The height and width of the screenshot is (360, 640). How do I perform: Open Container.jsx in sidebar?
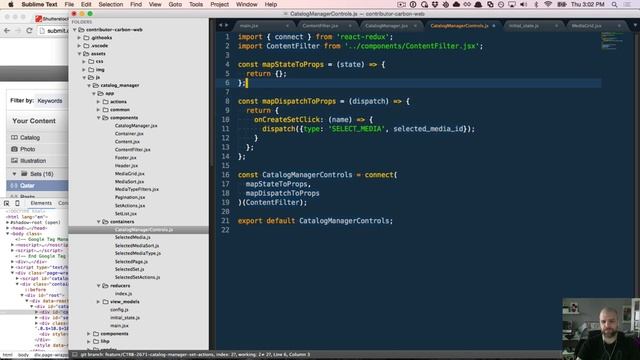tap(129, 133)
